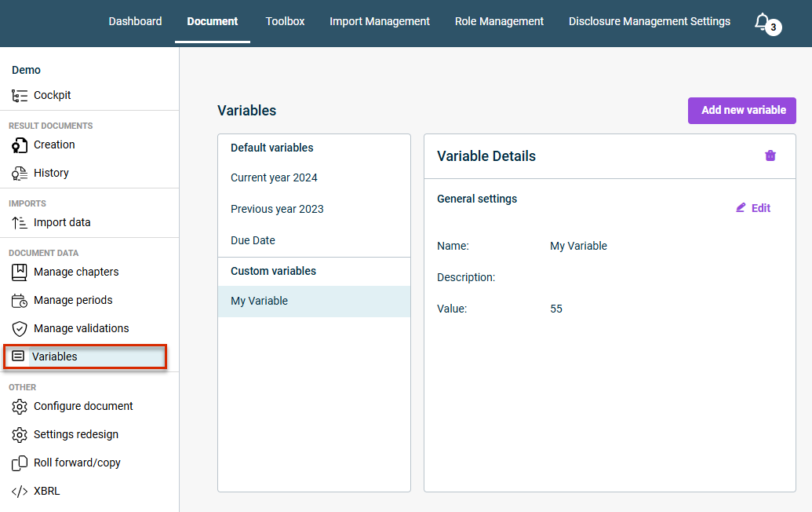The width and height of the screenshot is (812, 512).
Task: Click the Configure document gear icon
Action: tap(19, 406)
